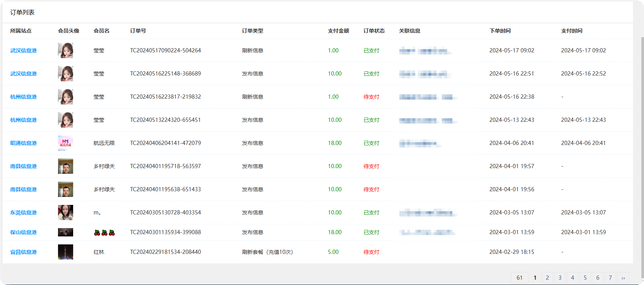Click avatar for order TC20240517090224-504264
Viewport: 644px width, 285px height.
coord(66,50)
